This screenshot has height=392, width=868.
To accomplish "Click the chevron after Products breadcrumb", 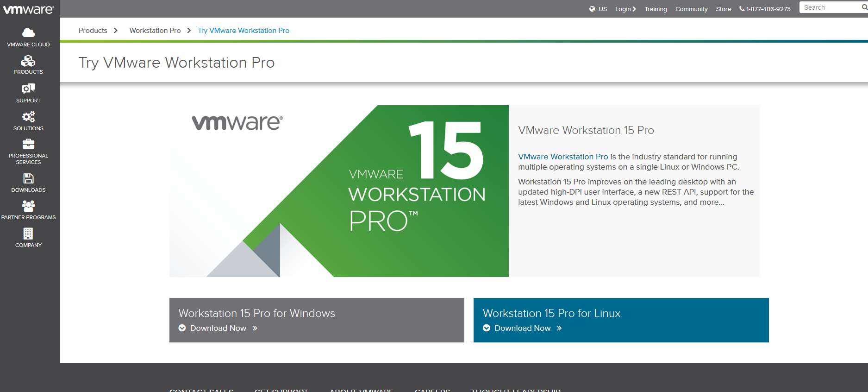I will click(x=116, y=31).
